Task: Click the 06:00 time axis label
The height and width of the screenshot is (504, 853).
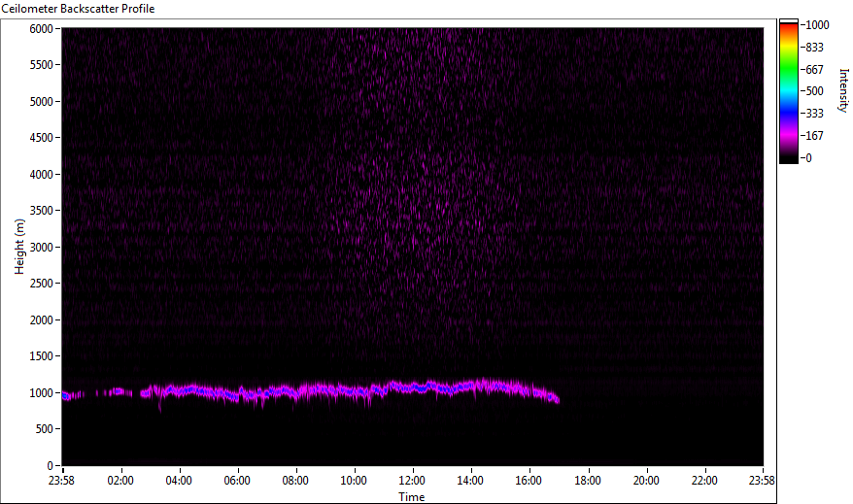Action: point(237,481)
